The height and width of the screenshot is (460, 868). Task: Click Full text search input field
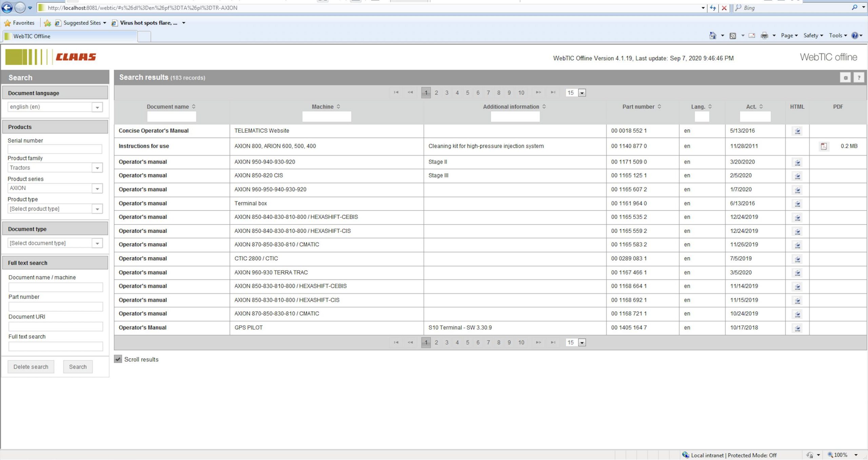click(56, 346)
